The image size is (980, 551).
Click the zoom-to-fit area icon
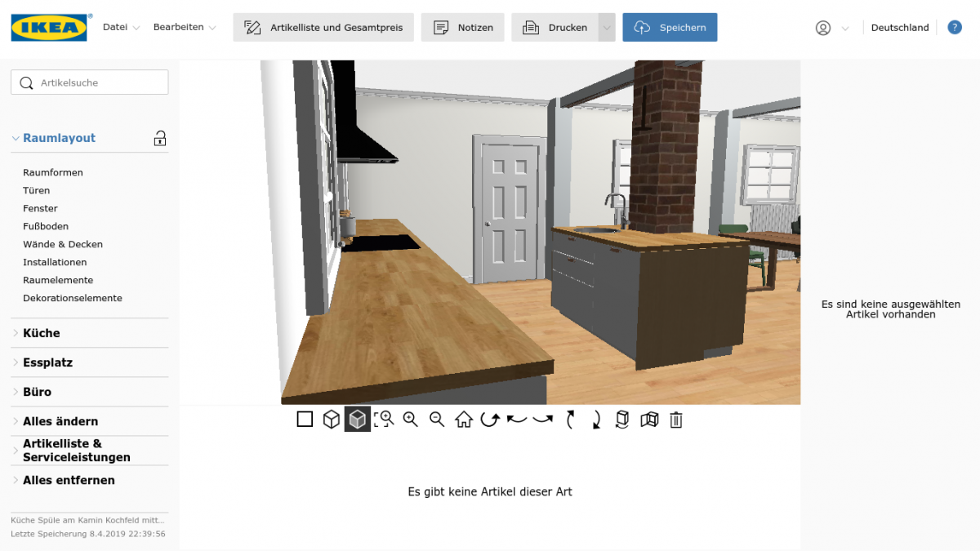point(384,420)
